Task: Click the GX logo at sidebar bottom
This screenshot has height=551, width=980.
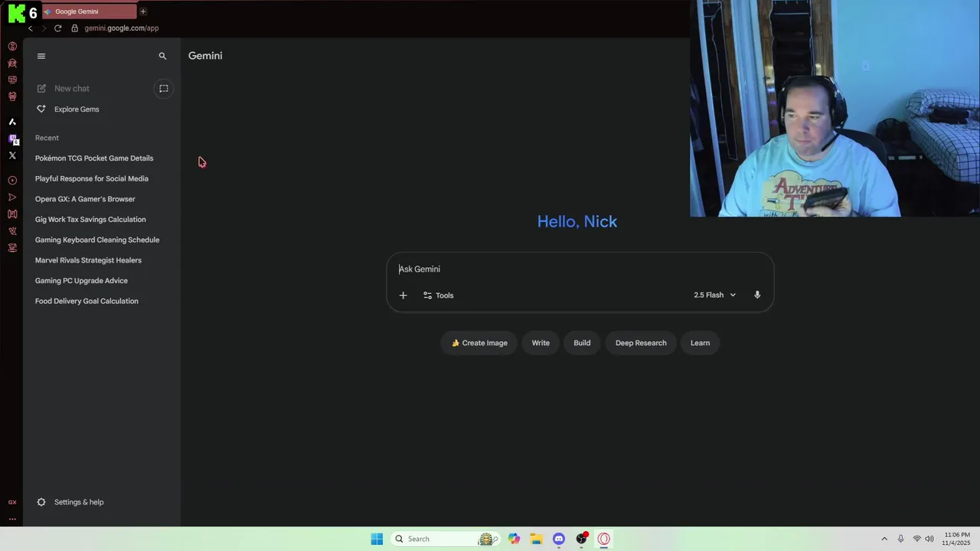Action: 12,502
